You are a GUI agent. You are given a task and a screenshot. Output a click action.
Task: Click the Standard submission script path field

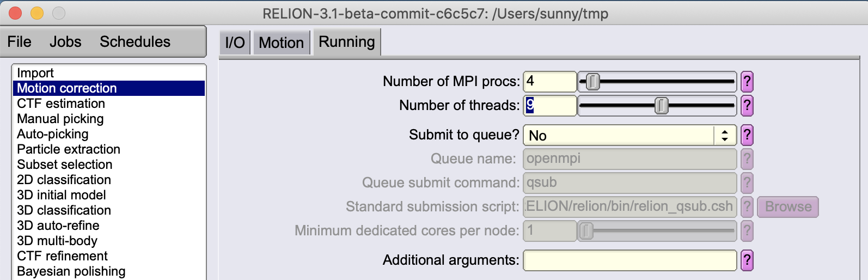629,207
